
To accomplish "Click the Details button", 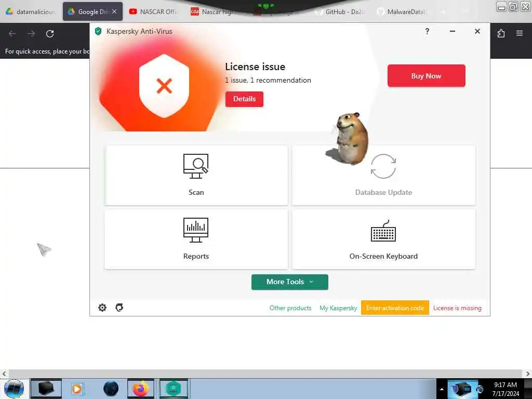I will pos(244,99).
